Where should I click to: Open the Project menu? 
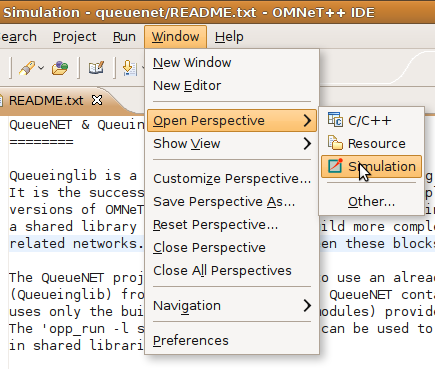(74, 37)
